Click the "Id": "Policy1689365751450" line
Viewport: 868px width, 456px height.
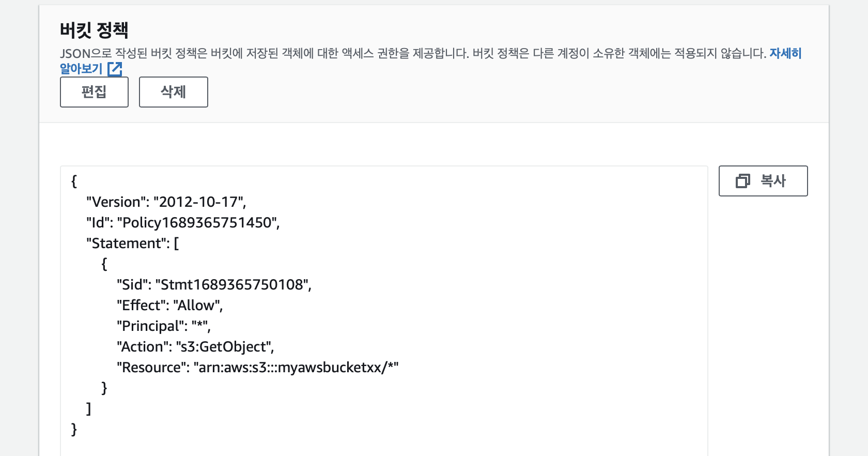click(x=183, y=222)
